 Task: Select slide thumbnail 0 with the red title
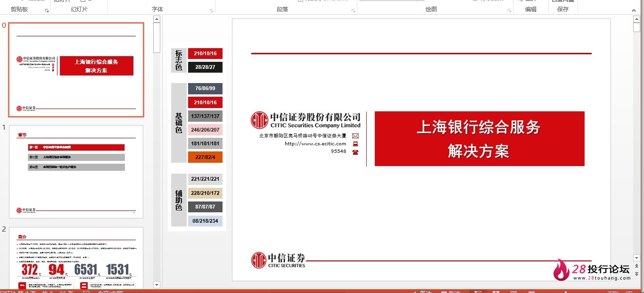pos(76,70)
